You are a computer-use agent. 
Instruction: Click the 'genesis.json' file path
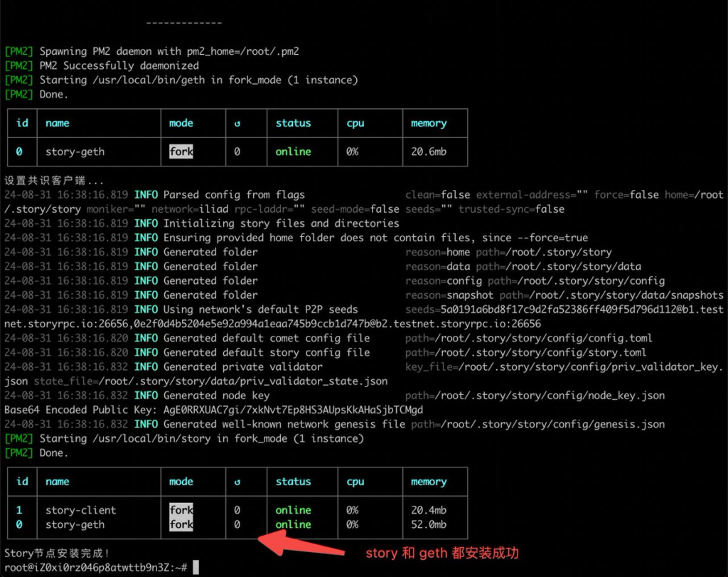click(x=537, y=424)
